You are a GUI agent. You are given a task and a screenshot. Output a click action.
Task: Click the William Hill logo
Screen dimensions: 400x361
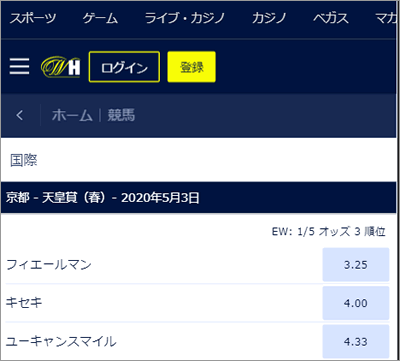click(x=60, y=67)
